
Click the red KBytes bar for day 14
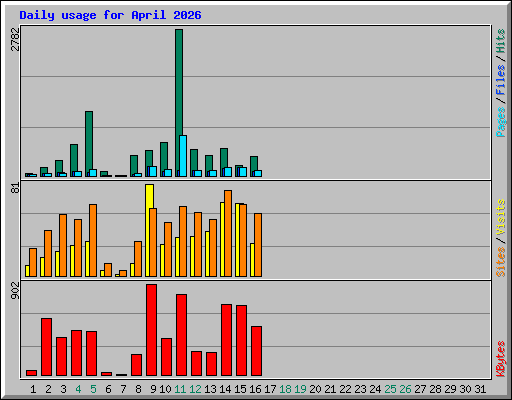226,340
